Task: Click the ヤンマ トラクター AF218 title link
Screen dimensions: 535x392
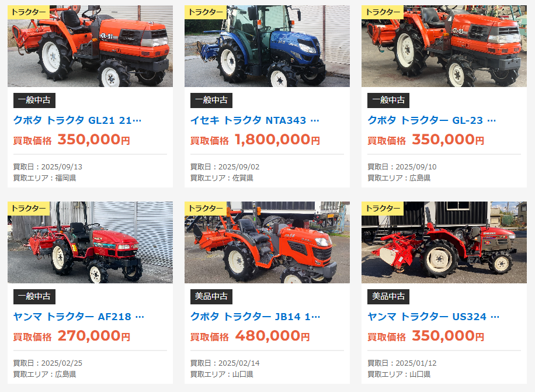Action: (x=78, y=317)
